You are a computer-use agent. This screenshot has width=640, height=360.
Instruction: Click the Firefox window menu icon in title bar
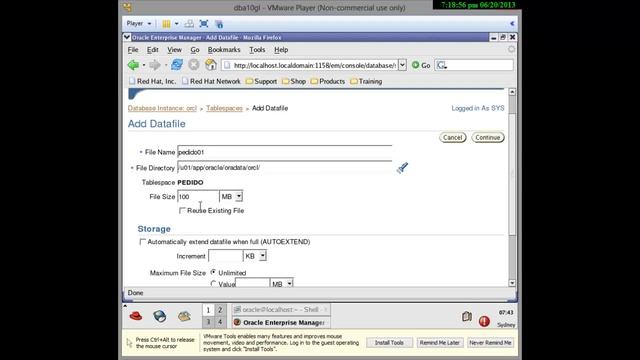127,37
